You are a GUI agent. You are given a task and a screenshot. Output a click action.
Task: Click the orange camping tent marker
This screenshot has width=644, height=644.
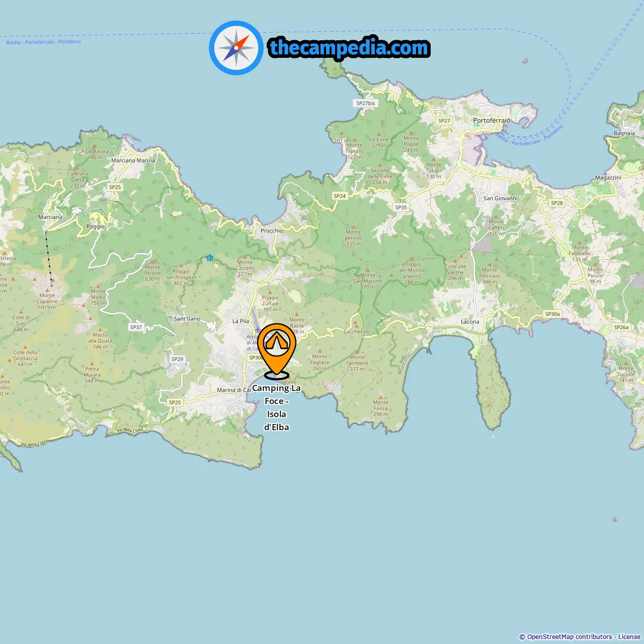(x=276, y=348)
